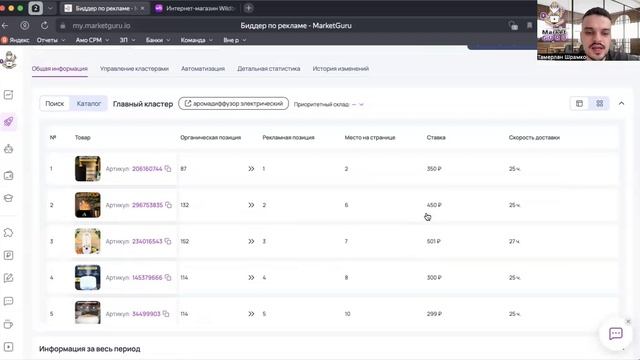
Task: Open the Общая информация tab
Action: (x=60, y=69)
